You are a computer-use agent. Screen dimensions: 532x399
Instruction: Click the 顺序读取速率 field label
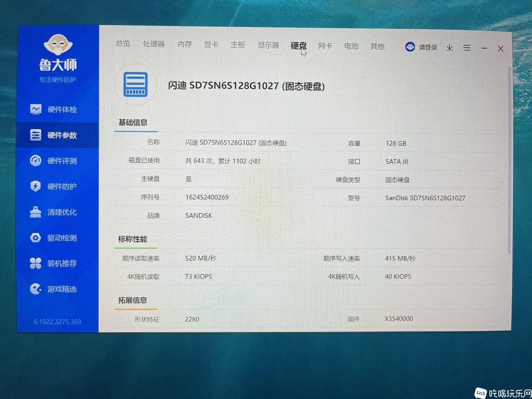(x=141, y=258)
